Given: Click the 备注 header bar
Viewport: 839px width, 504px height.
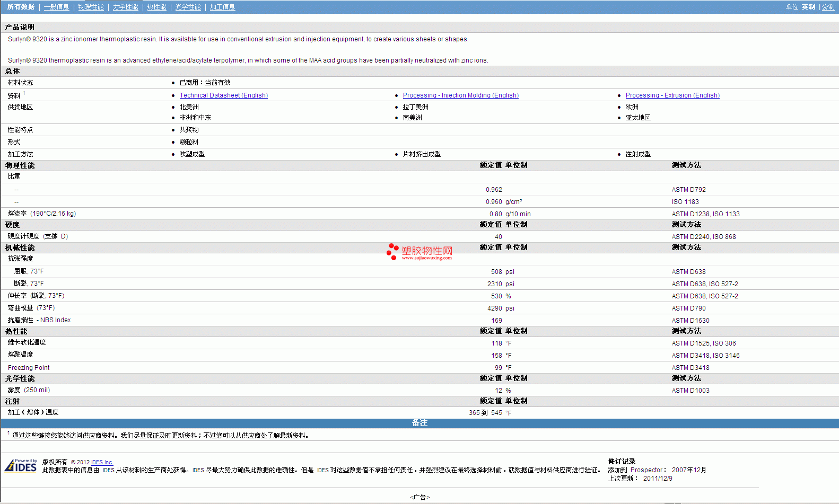Looking at the screenshot, I should pos(419,423).
